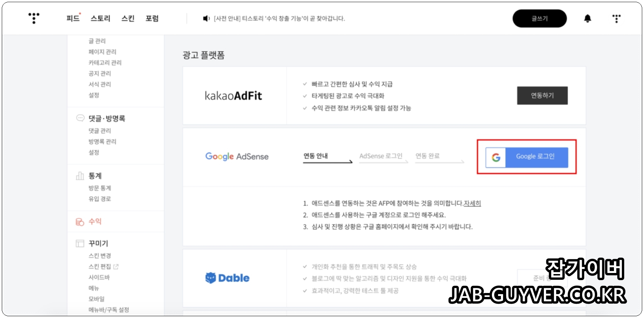This screenshot has width=644, height=318.
Task: Open 카테고리 관리 in sidebar
Action: point(105,63)
